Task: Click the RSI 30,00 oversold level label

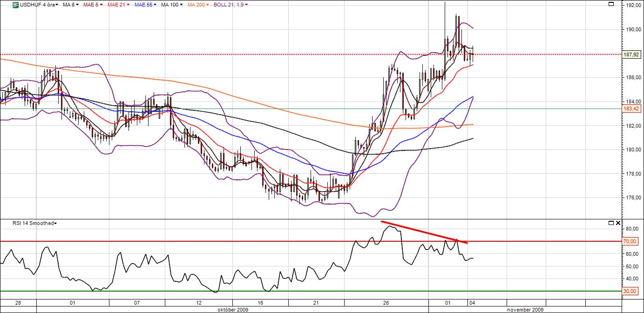Action: coord(630,291)
